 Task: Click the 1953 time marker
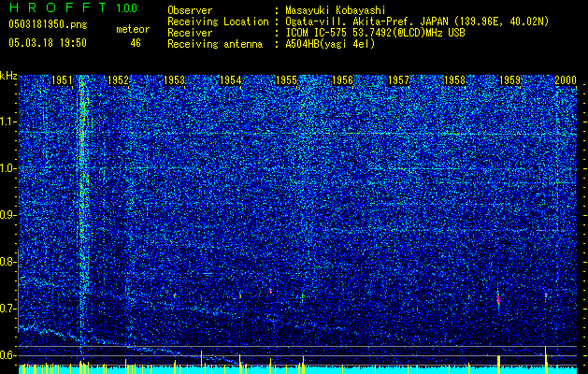click(x=175, y=80)
